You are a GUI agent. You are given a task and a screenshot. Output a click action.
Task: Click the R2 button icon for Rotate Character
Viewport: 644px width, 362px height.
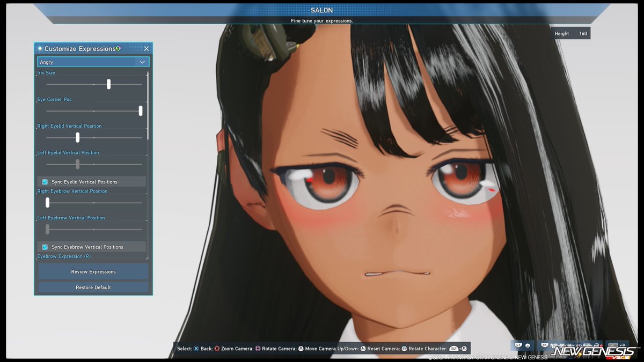coord(453,349)
